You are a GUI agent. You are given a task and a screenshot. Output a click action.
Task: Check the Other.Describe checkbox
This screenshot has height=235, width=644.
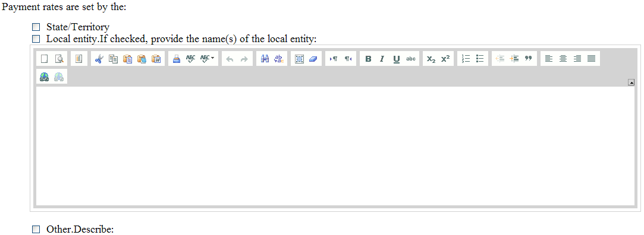click(36, 229)
